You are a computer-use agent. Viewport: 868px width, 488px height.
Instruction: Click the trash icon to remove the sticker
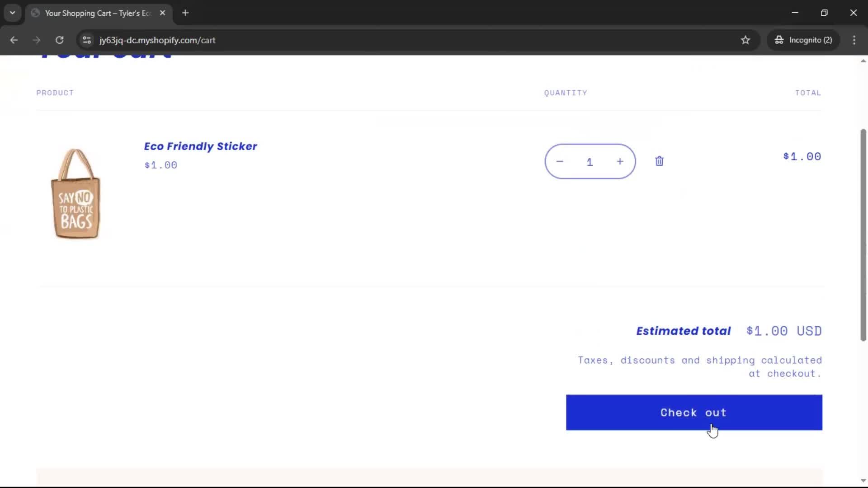[659, 161]
